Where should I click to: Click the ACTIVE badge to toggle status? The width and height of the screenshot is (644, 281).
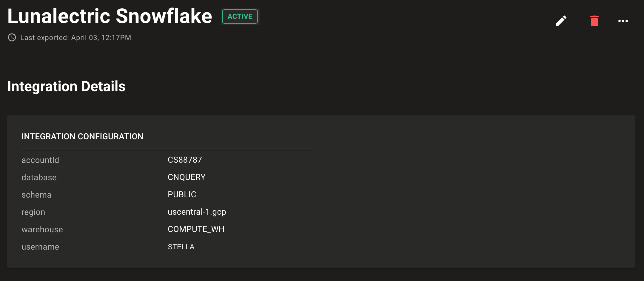[240, 16]
